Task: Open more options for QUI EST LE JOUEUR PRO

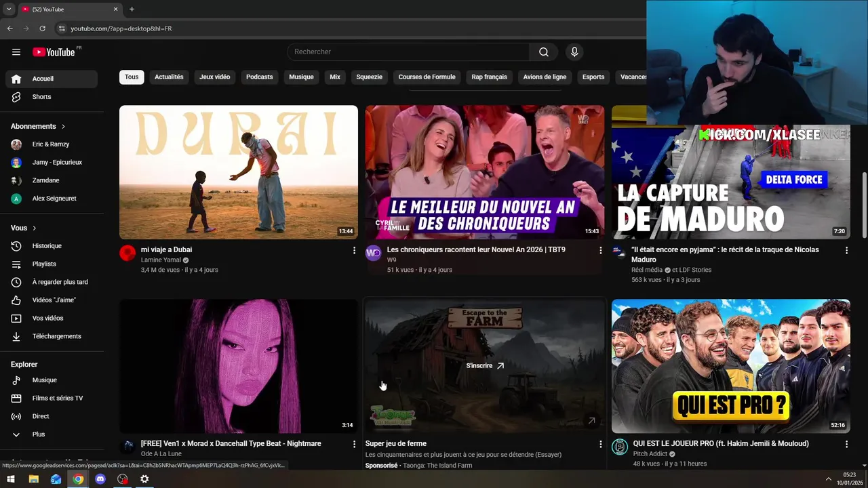Action: point(846,444)
